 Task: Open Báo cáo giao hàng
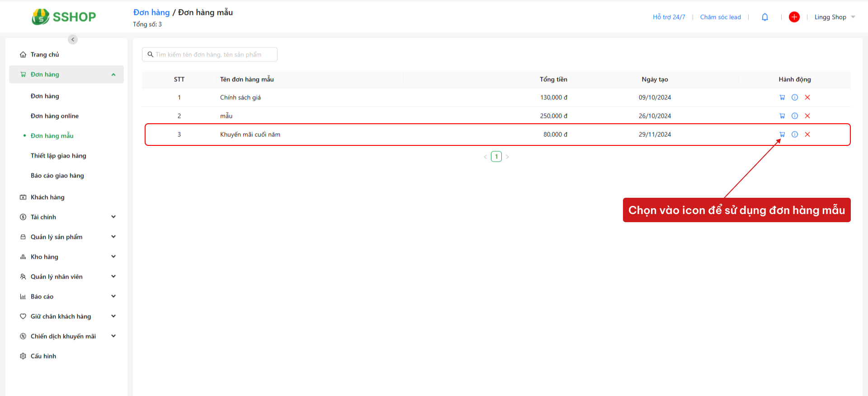pos(57,176)
